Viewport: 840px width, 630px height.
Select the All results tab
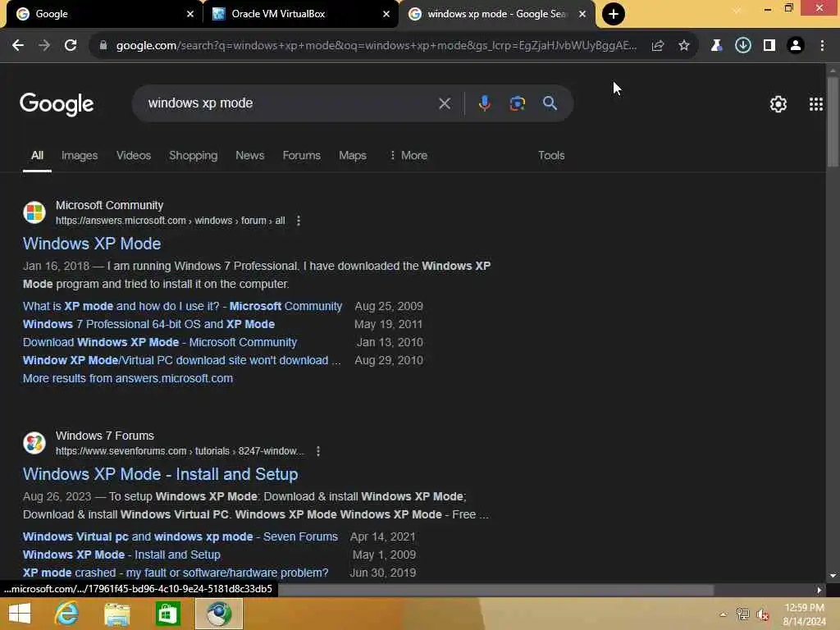37,155
